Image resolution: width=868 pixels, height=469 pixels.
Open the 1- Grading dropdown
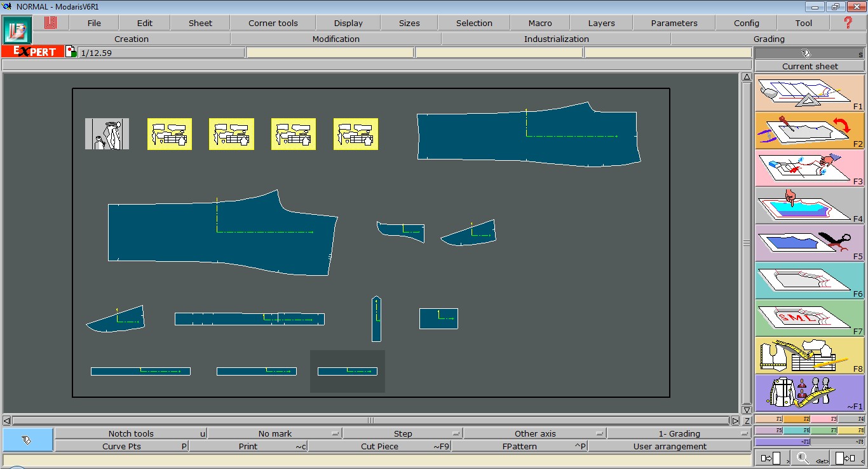pyautogui.click(x=679, y=433)
